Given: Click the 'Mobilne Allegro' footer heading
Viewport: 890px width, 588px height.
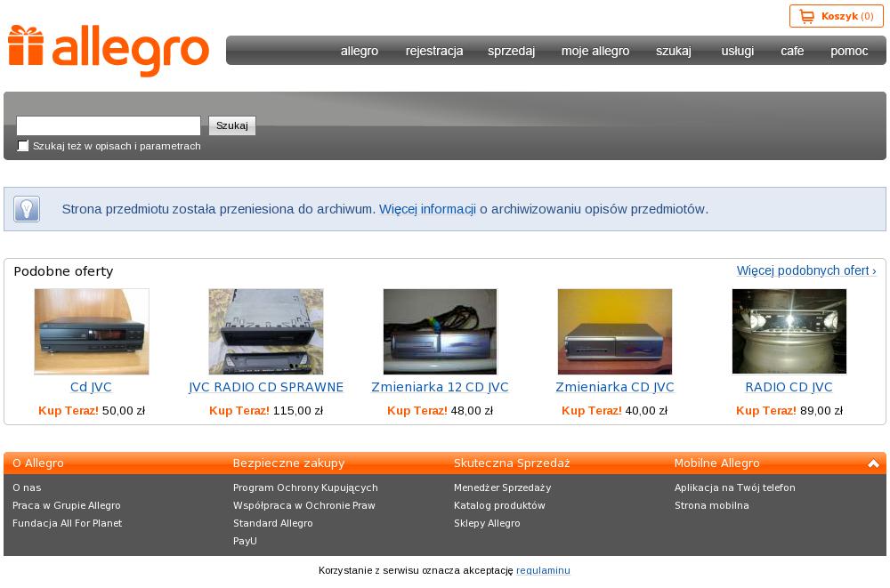Looking at the screenshot, I should pos(716,463).
